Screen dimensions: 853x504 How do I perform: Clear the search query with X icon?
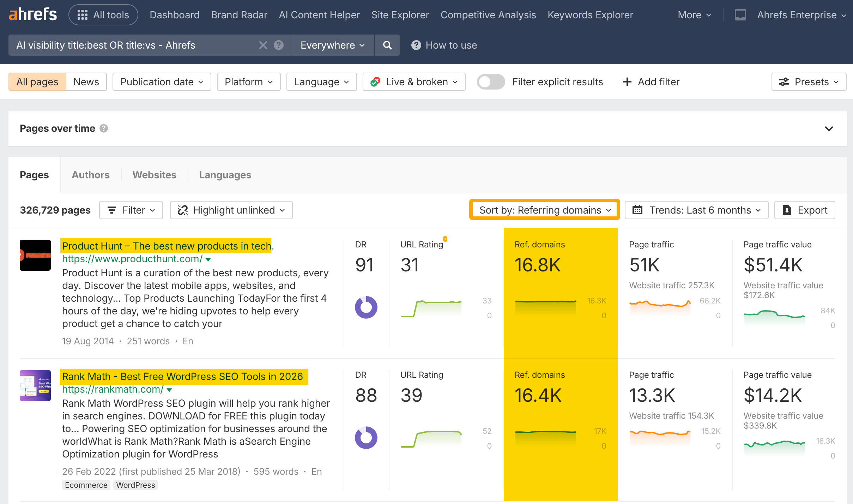point(263,45)
